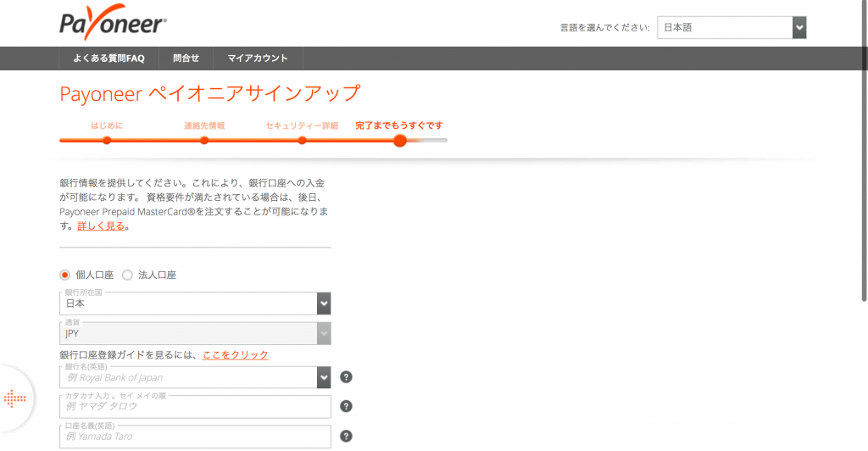
Task: Click the Payoneer logo
Action: (113, 23)
